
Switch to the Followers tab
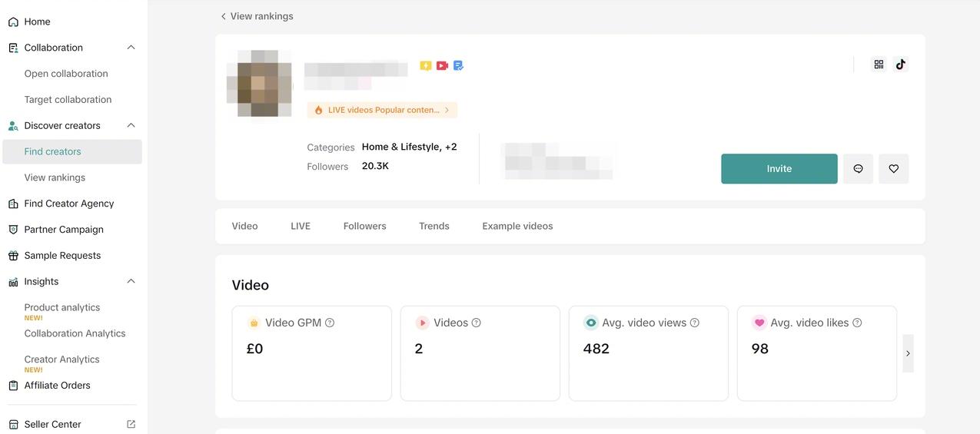(x=364, y=226)
